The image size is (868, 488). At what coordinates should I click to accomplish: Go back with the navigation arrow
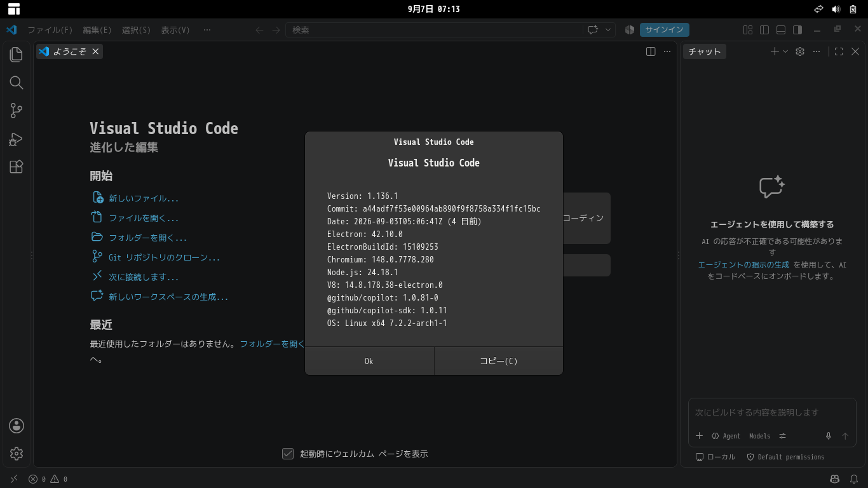tap(259, 30)
